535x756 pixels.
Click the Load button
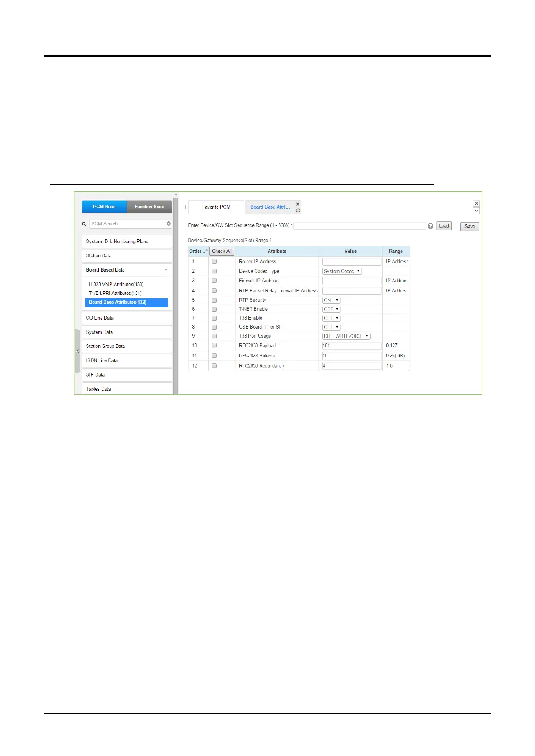pyautogui.click(x=444, y=226)
